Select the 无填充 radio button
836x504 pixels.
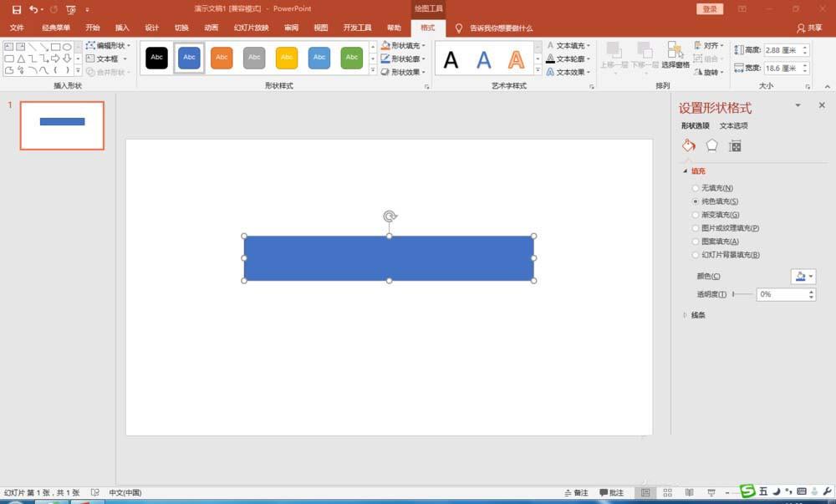696,187
